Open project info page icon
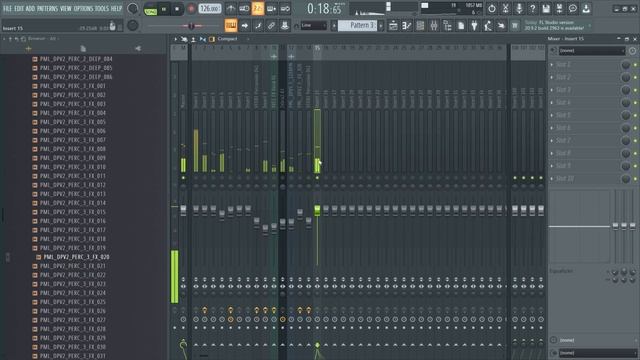Viewport: 640px width, 360px height. [461, 26]
